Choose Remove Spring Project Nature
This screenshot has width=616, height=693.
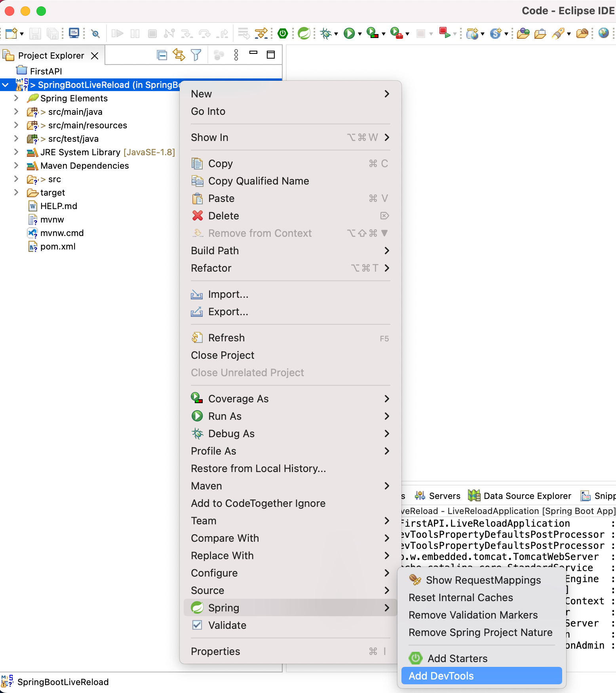coord(482,632)
